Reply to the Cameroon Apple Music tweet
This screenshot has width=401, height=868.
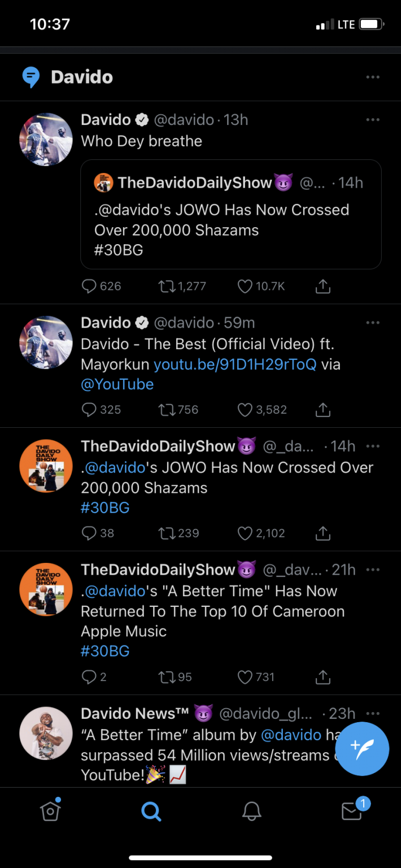89,676
